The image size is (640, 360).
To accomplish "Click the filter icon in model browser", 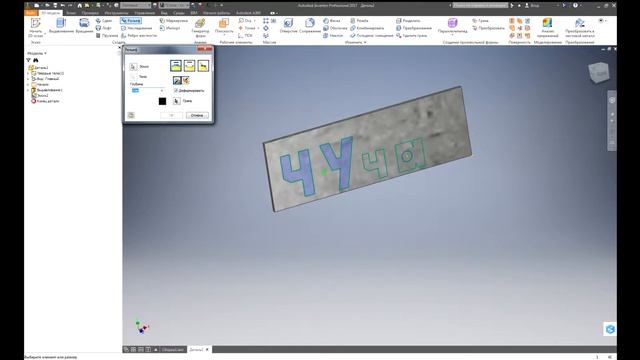I will (x=29, y=60).
